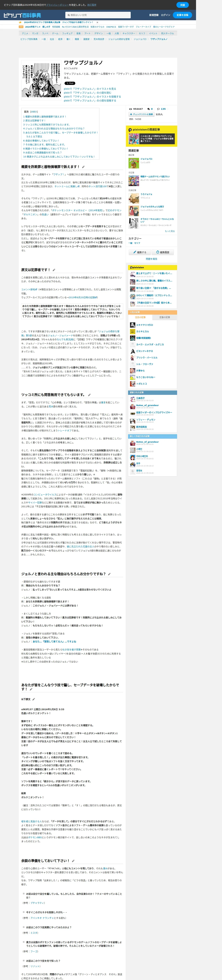Click the 編集履歴 button

[x=163, y=252]
